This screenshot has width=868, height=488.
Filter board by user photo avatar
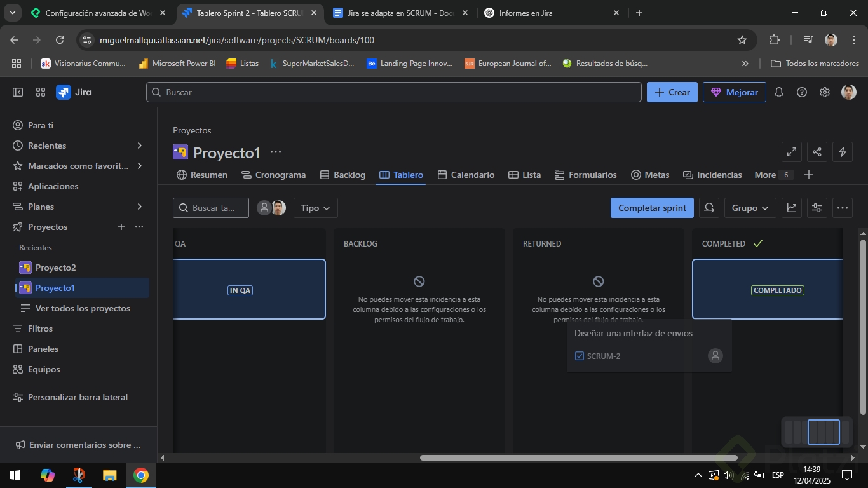tap(278, 208)
